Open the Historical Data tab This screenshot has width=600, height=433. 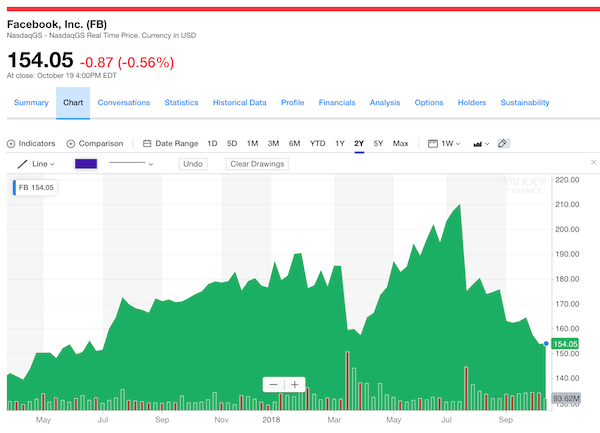tap(240, 103)
